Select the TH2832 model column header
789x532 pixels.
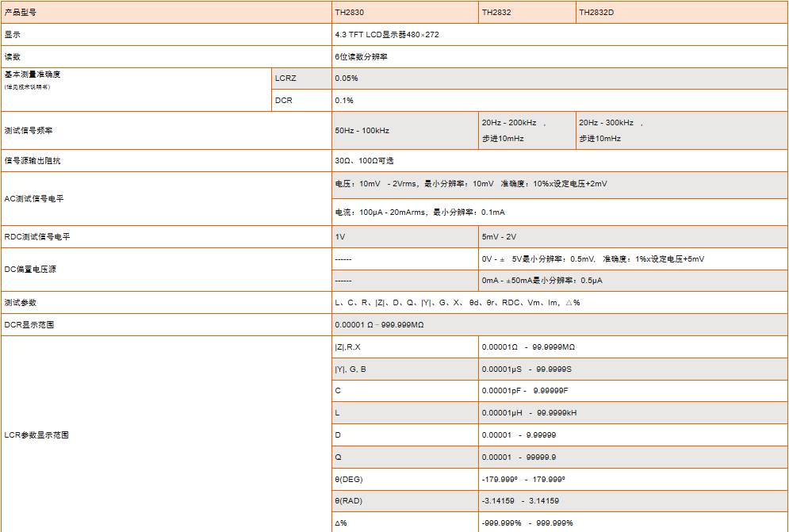pyautogui.click(x=527, y=13)
